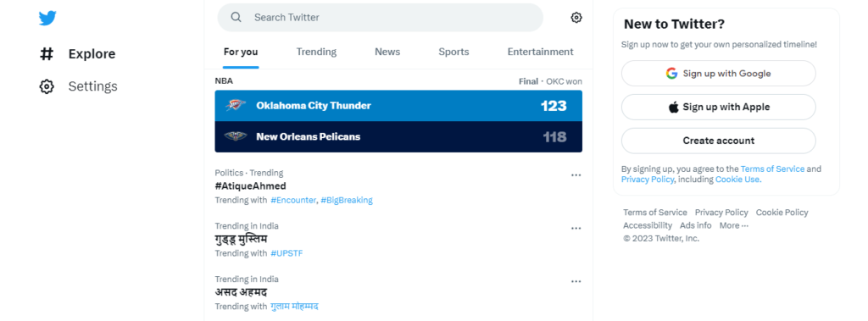
Task: Switch to the Sports tab
Action: tap(454, 52)
